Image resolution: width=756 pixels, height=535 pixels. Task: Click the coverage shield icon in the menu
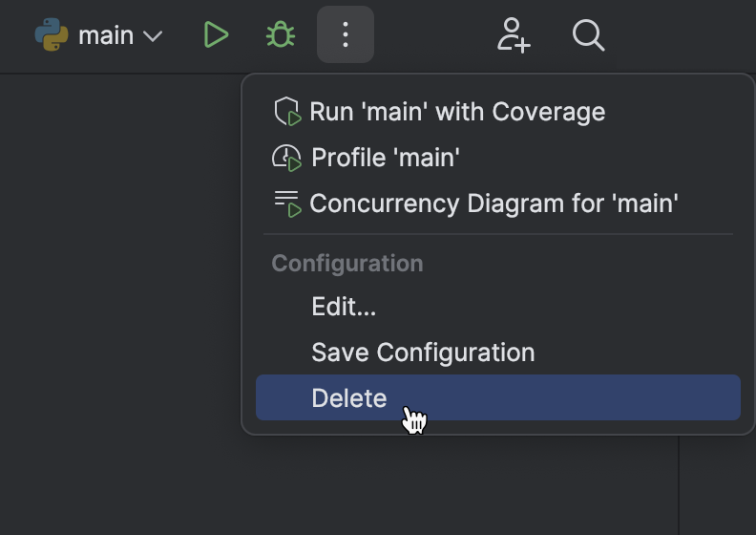[286, 112]
